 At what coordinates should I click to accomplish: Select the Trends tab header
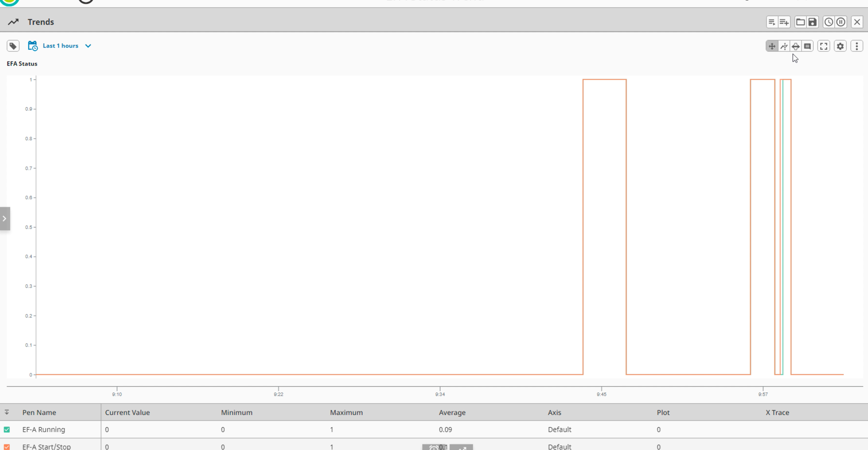(41, 22)
